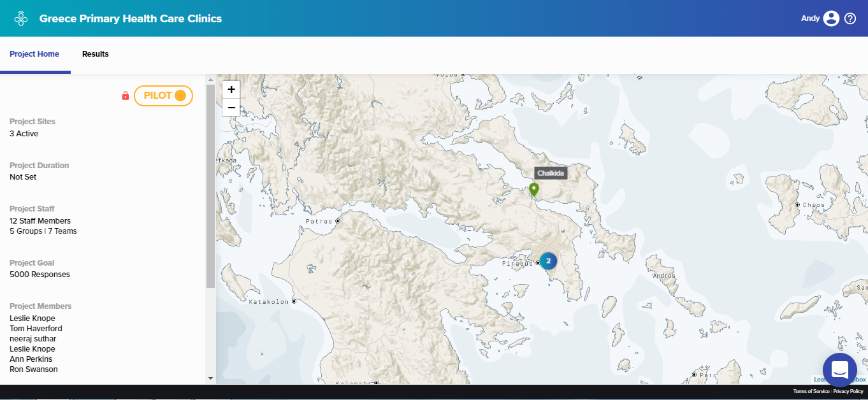Click the Andy username label
Screen dimensions: 868x400
(x=810, y=18)
